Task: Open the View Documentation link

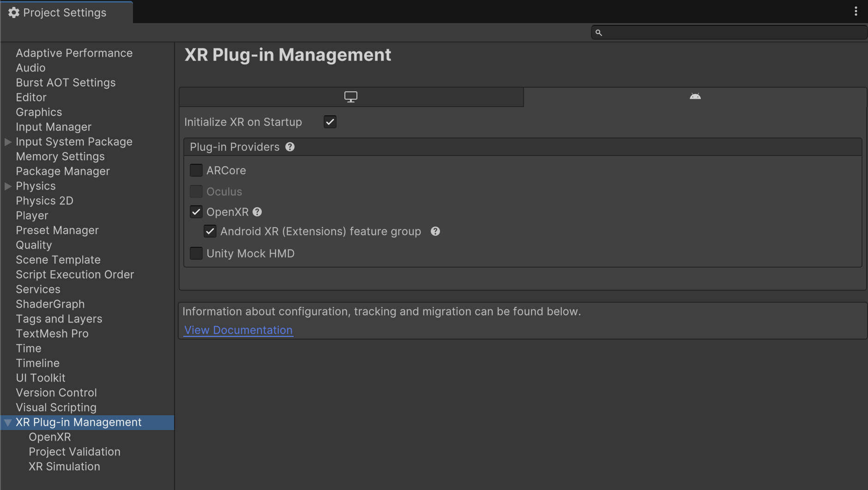Action: [x=238, y=330]
